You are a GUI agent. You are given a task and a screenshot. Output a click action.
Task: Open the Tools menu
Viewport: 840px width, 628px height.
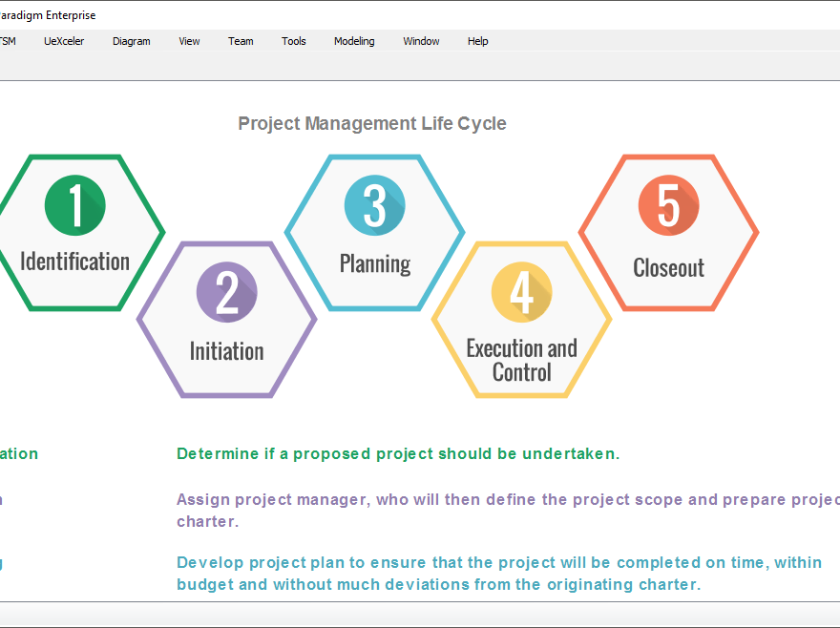(293, 40)
